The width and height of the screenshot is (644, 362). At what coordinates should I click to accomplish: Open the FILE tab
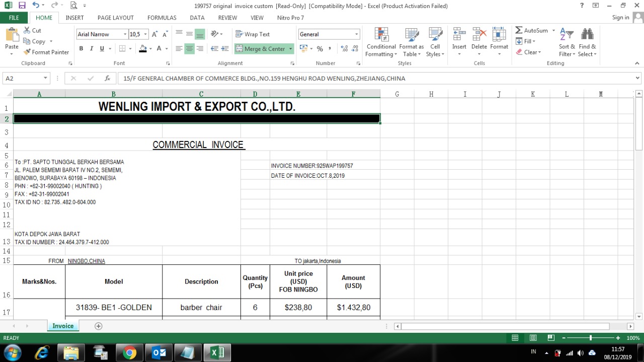(x=14, y=18)
